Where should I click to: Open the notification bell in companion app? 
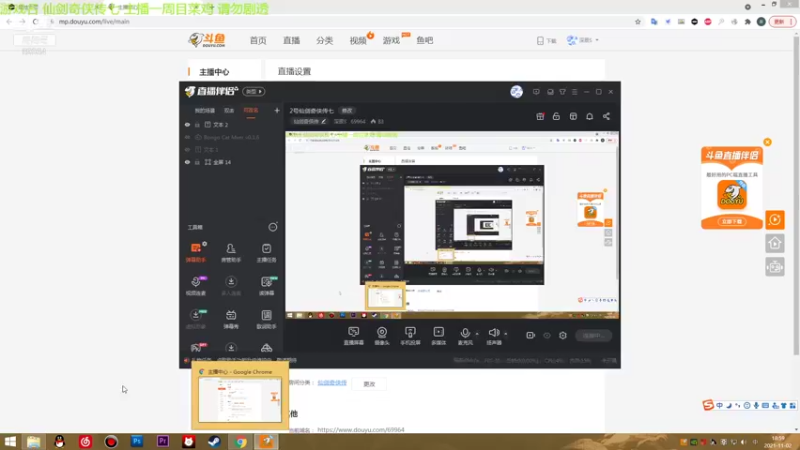click(589, 116)
